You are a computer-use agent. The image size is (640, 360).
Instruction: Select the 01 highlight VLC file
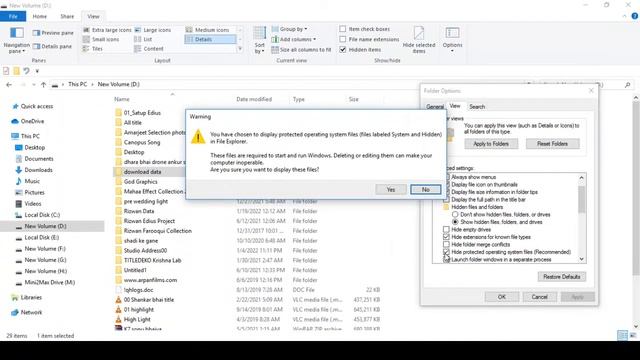(139, 309)
